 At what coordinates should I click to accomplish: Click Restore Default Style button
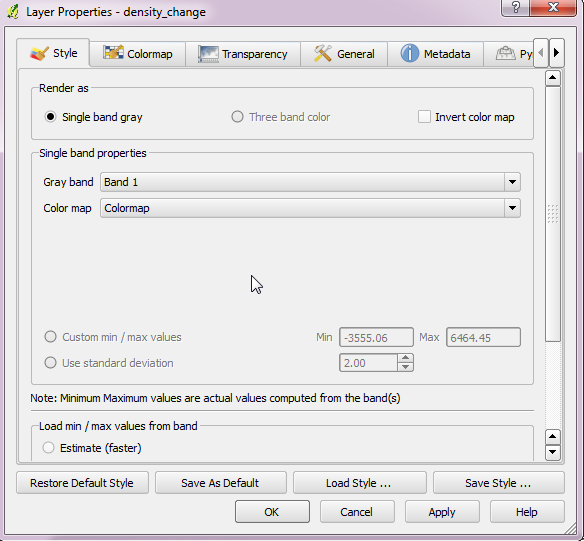click(82, 483)
